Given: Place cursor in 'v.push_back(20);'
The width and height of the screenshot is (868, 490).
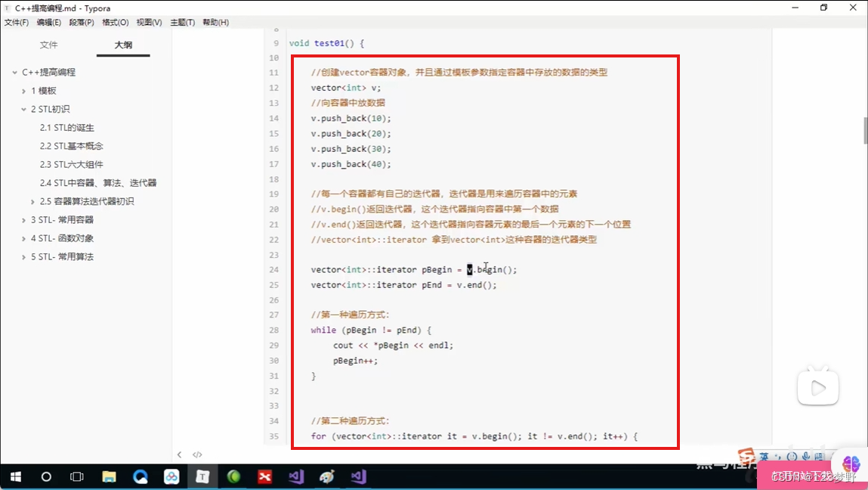Looking at the screenshot, I should tap(351, 134).
